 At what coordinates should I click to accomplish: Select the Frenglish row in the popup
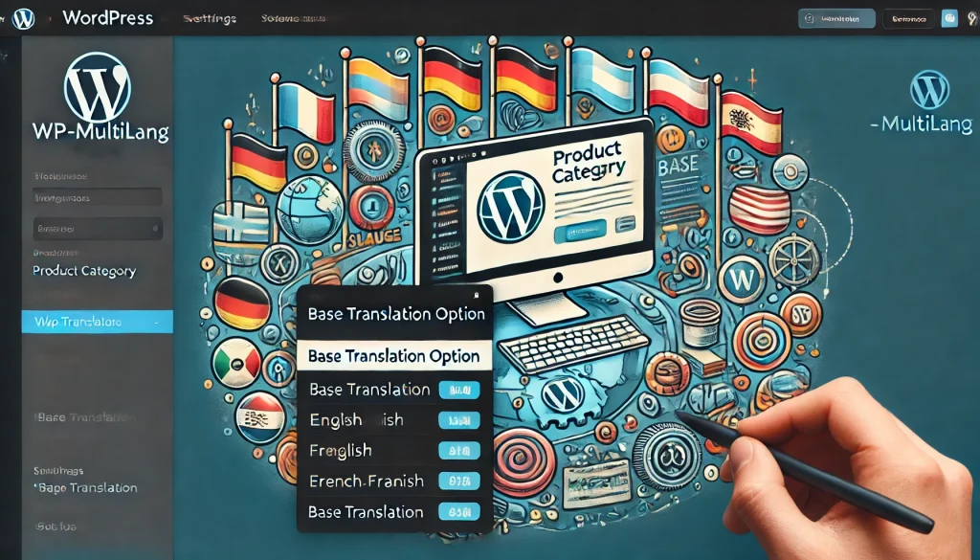(394, 451)
